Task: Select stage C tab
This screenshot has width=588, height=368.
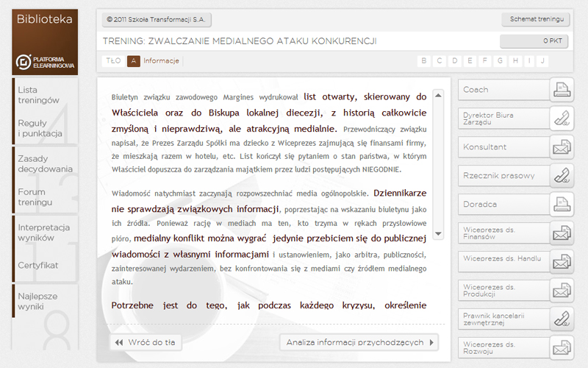Action: 439,61
